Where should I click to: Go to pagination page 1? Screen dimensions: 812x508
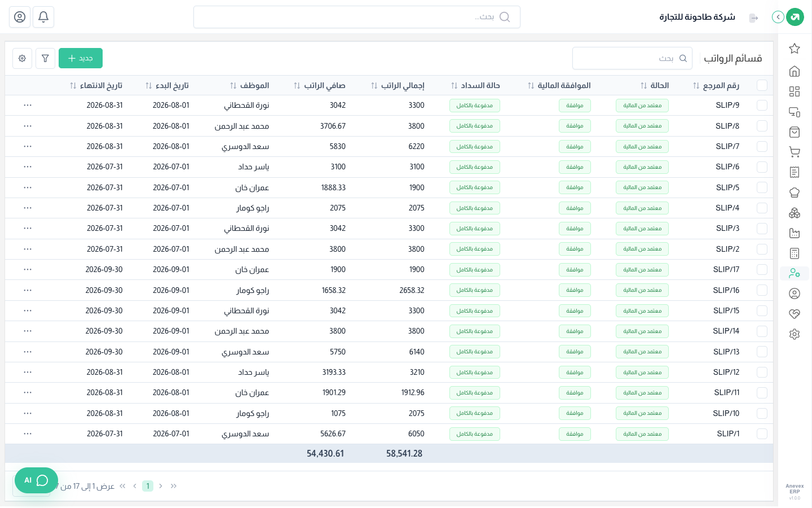[148, 486]
